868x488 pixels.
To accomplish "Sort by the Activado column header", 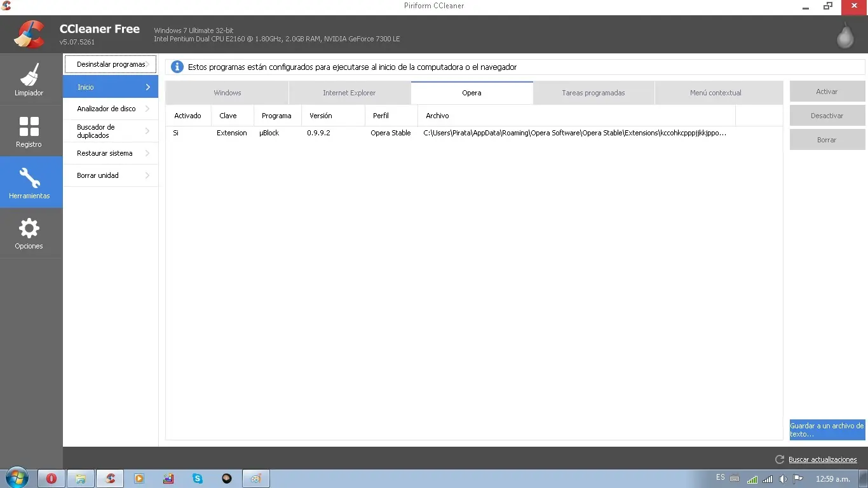I will click(x=188, y=116).
